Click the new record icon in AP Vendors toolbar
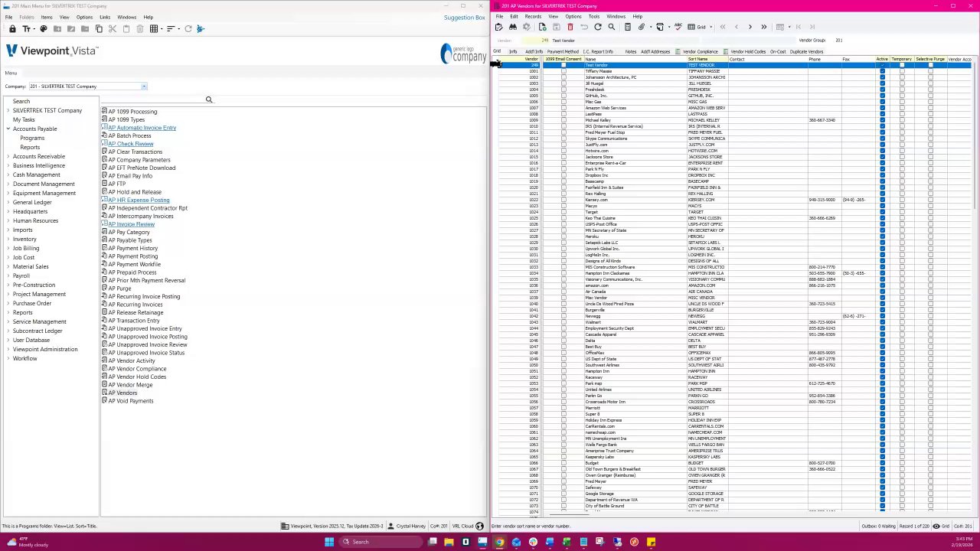Viewport: 980px width, 551px height. tap(542, 27)
